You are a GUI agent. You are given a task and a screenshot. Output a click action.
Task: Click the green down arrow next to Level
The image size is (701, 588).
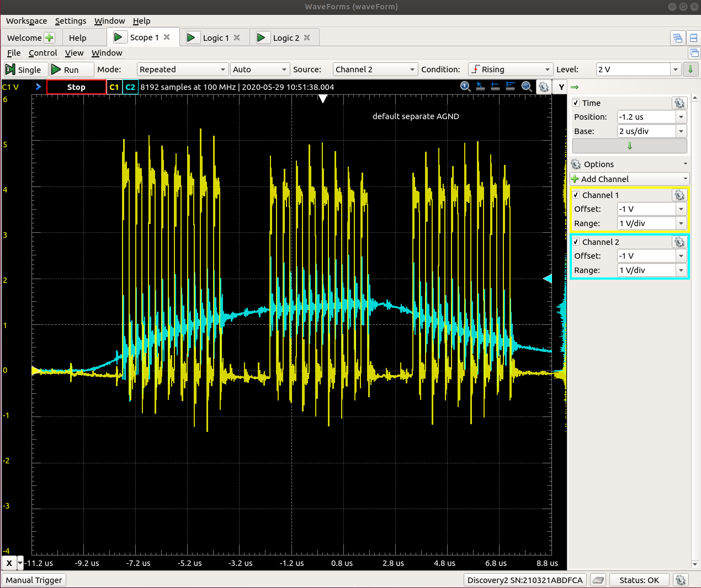click(x=689, y=70)
